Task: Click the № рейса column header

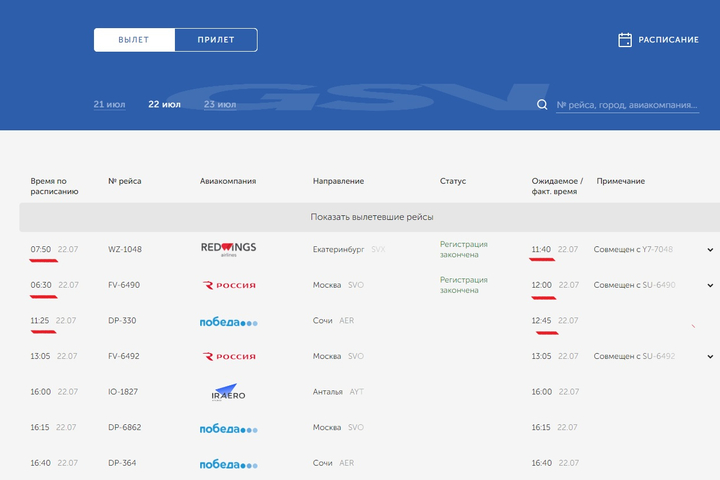Action: 124,181
